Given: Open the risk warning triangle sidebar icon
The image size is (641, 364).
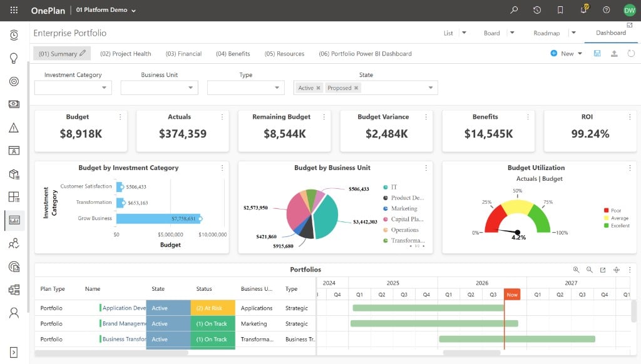Looking at the screenshot, I should (14, 128).
